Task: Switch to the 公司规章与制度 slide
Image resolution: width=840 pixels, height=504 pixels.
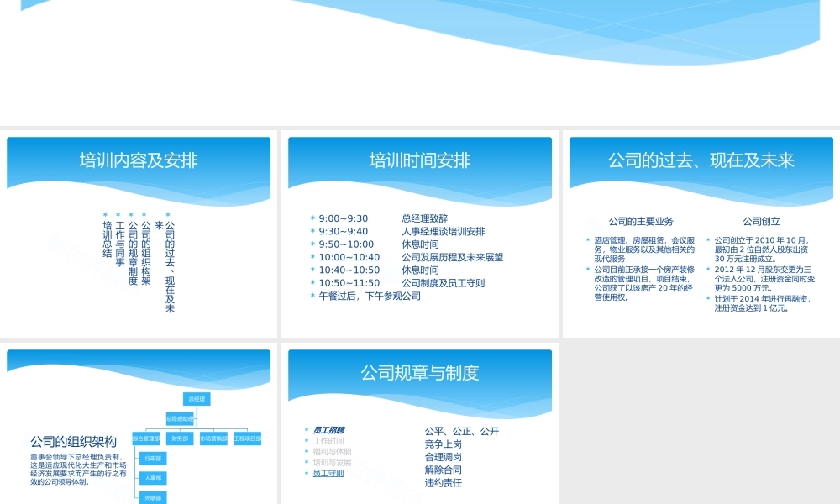Action: (422, 373)
